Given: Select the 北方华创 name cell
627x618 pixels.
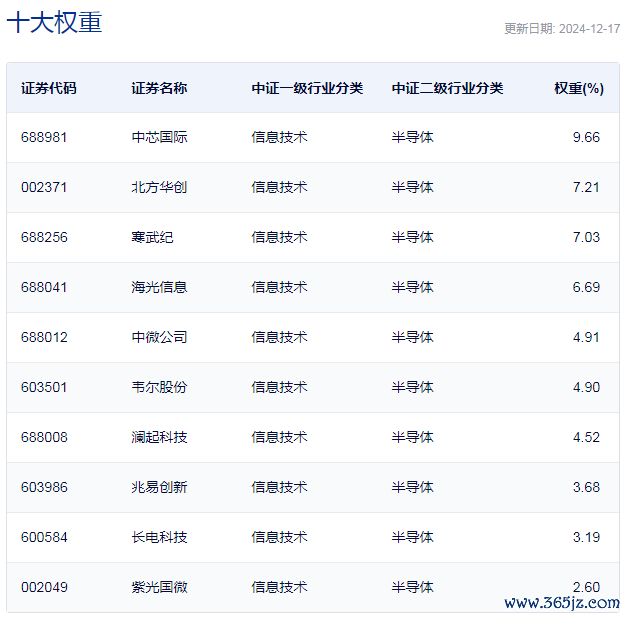Looking at the screenshot, I should coord(159,187).
